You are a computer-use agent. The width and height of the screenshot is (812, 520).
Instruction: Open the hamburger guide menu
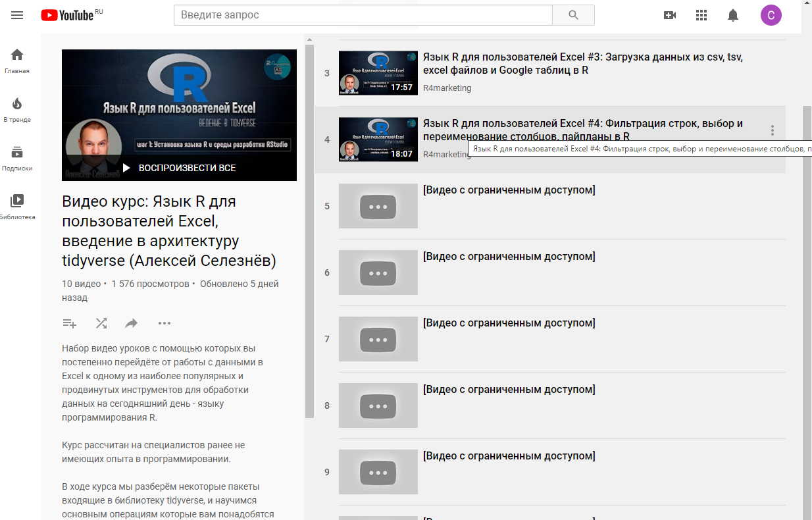(x=17, y=15)
